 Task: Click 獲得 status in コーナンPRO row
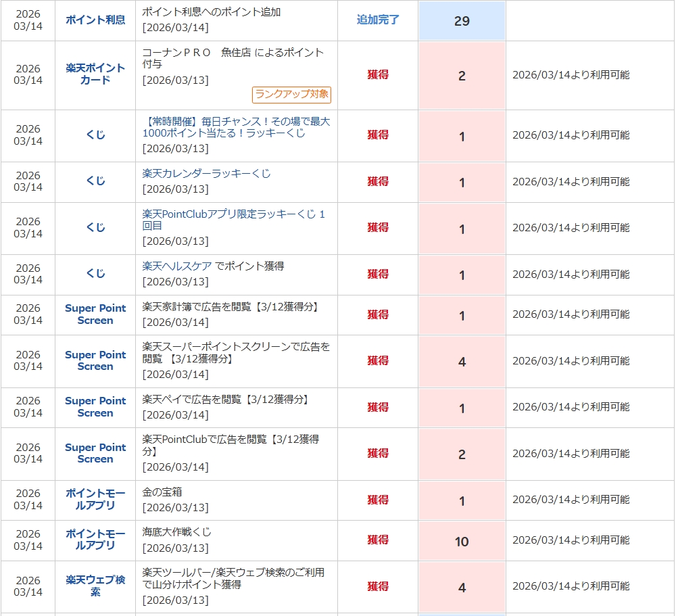[378, 75]
